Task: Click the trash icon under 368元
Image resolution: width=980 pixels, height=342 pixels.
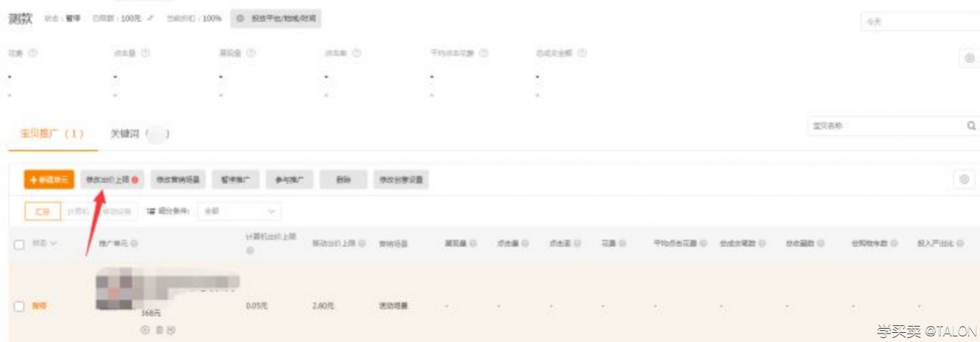Action: click(159, 329)
